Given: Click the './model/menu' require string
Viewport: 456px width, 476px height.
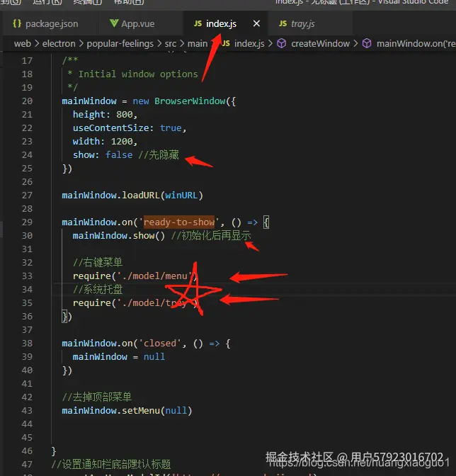Looking at the screenshot, I should pos(155,276).
